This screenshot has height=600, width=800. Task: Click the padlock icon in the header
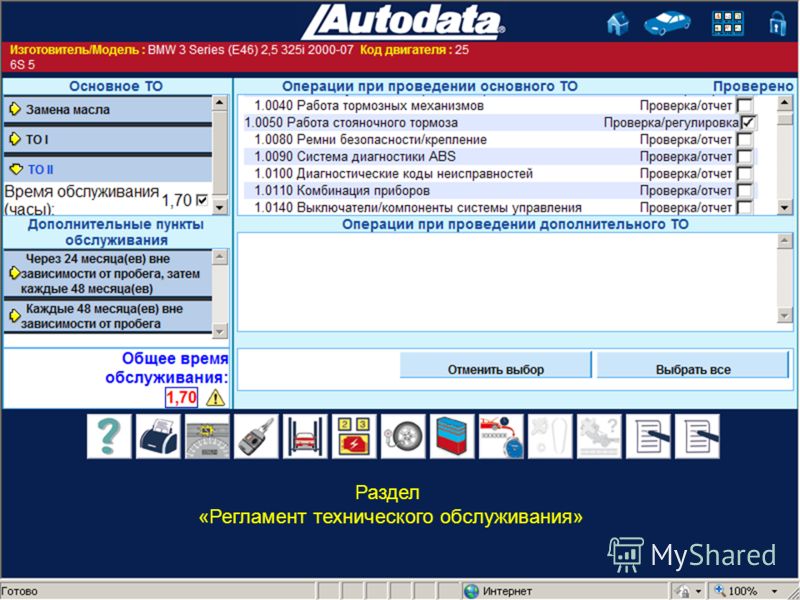[777, 23]
